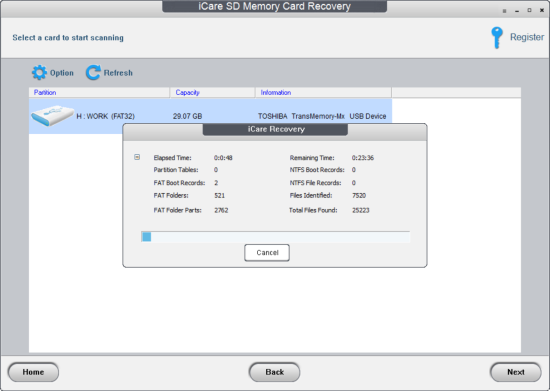
Task: Click the FAT Boot Records value 2
Action: [x=216, y=183]
